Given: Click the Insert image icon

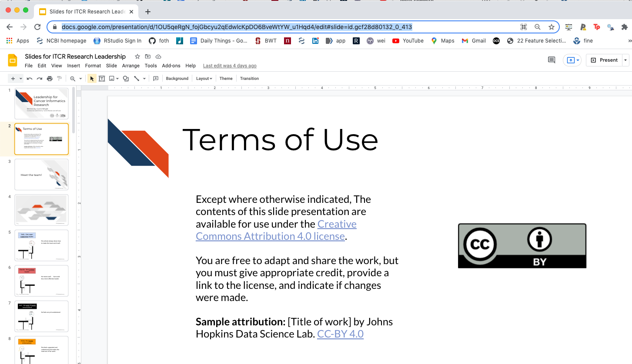Looking at the screenshot, I should point(112,79).
